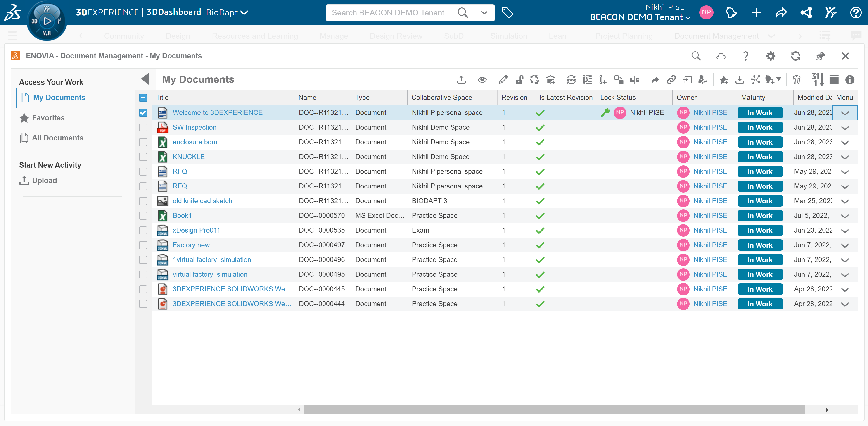
Task: Open the BioDapt dashboard dropdown
Action: pos(227,13)
